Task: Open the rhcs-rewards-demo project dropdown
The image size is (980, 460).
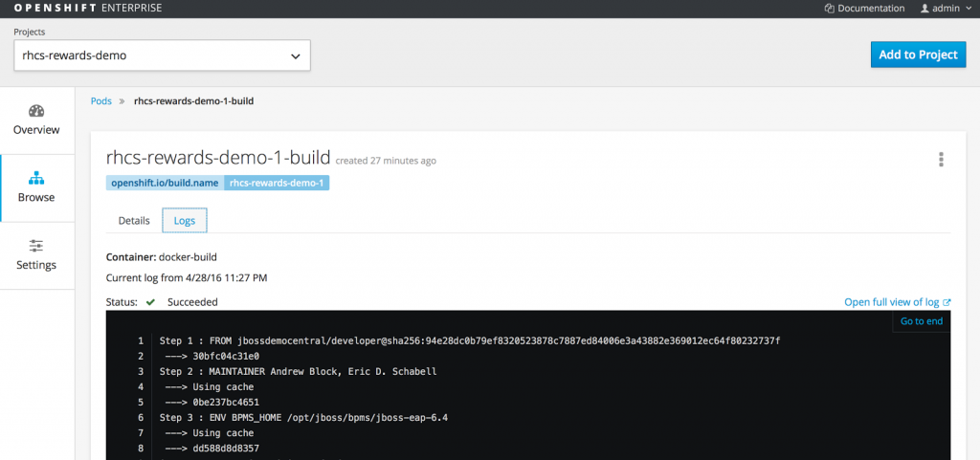Action: (162, 55)
